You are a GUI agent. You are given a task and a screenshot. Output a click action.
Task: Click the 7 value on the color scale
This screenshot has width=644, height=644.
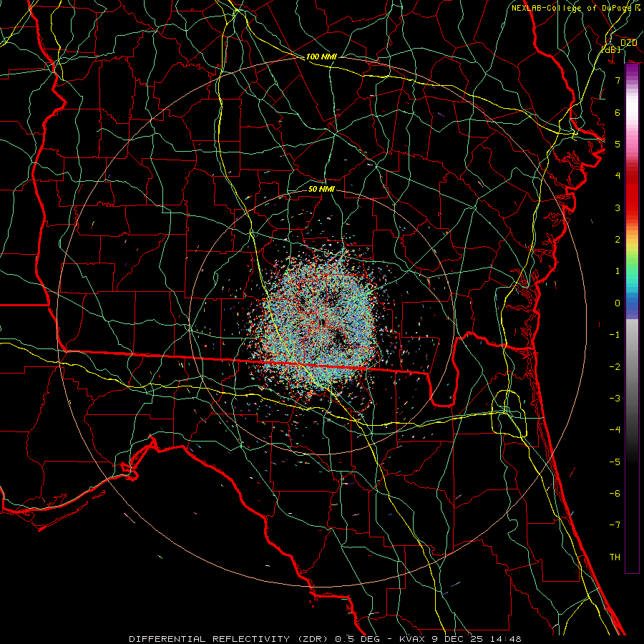[x=618, y=80]
